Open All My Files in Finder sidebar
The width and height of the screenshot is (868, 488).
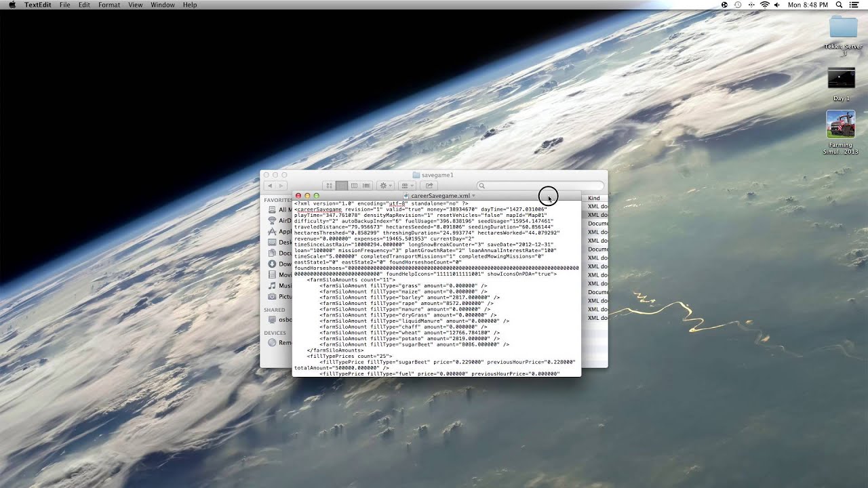click(280, 210)
